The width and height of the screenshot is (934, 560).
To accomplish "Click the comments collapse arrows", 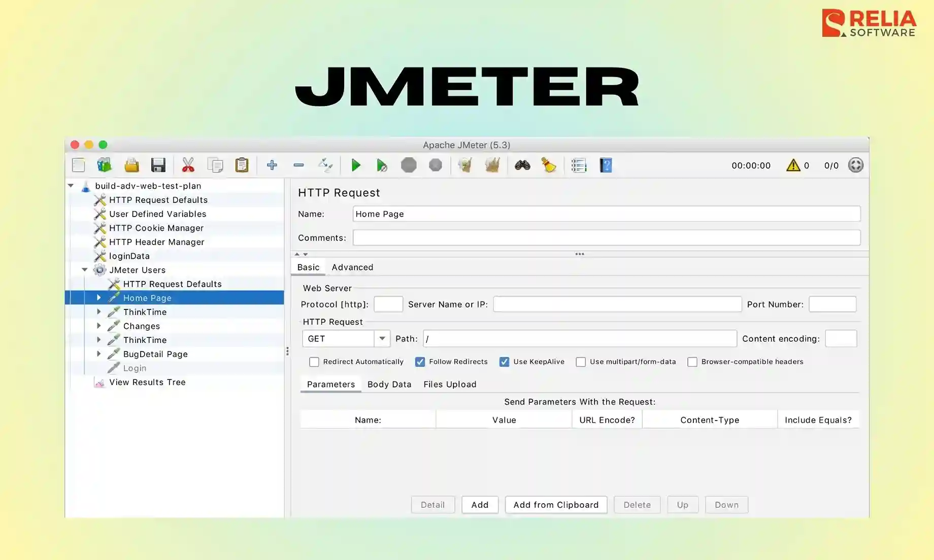I will (x=302, y=254).
